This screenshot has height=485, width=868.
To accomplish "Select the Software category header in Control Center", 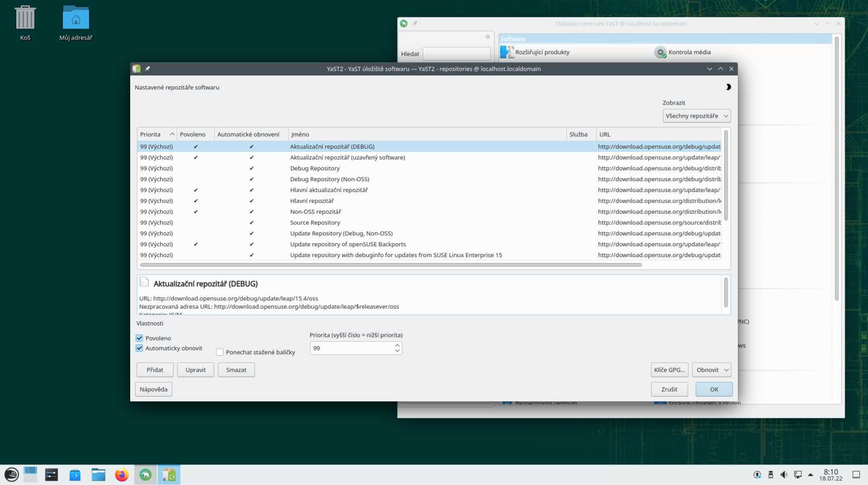I will [665, 39].
